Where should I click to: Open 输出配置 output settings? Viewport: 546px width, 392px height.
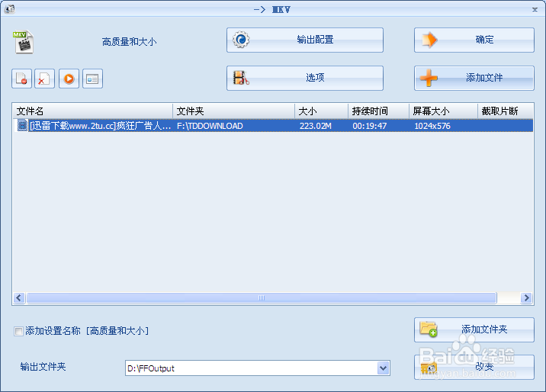(x=305, y=40)
